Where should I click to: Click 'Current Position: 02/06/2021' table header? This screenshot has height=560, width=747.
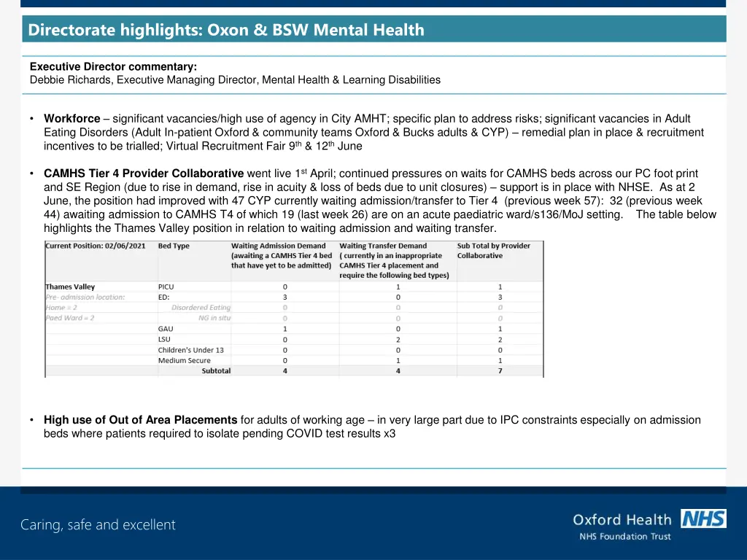(96, 246)
